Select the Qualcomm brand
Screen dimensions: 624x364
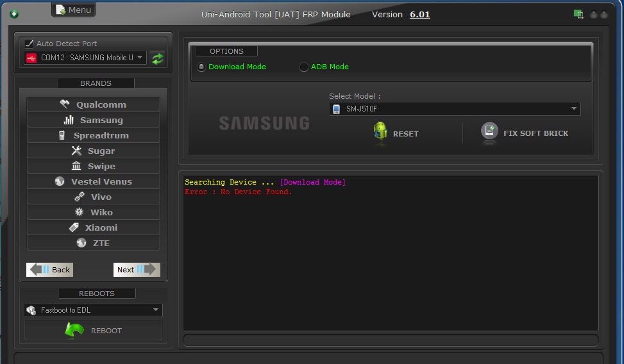click(x=93, y=104)
